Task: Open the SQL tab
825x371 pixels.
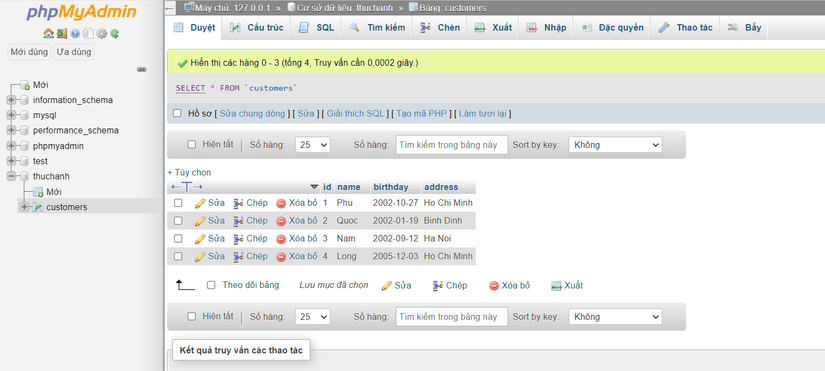Action: 316,28
